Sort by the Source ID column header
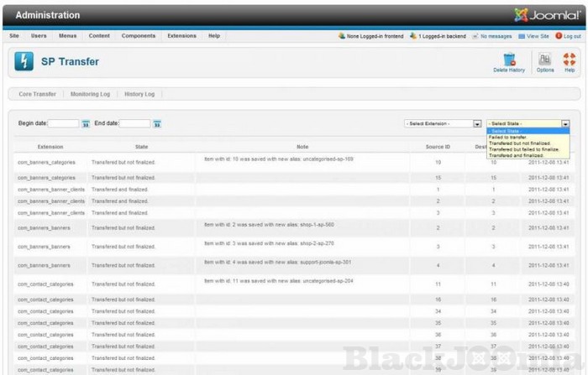This screenshot has height=375, width=588. click(x=438, y=147)
